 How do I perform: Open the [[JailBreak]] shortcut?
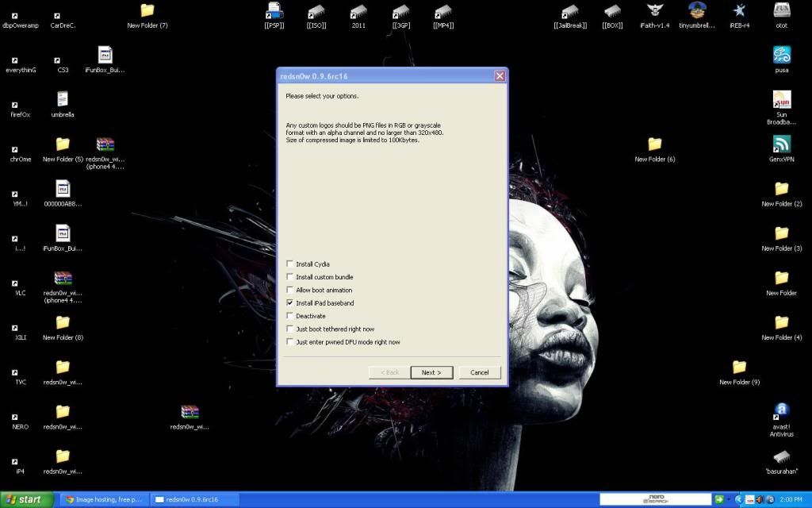[570, 16]
